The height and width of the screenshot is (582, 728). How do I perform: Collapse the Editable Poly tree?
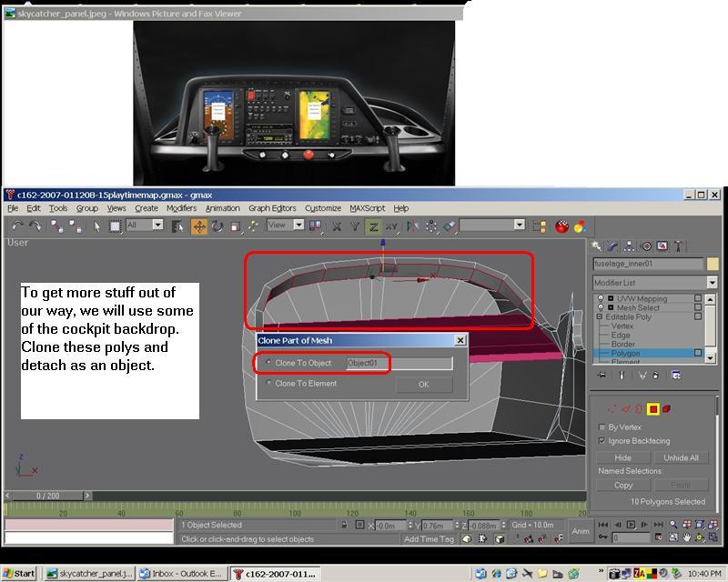click(600, 316)
